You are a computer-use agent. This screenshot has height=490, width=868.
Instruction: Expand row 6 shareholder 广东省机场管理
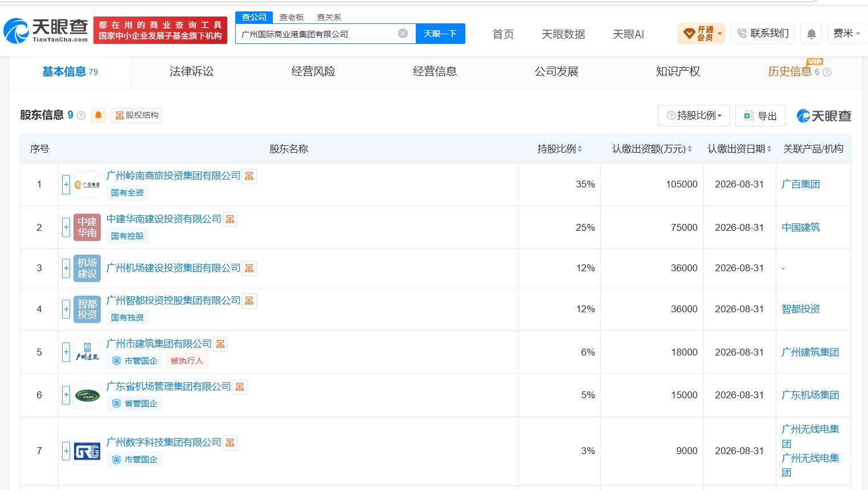tap(66, 395)
